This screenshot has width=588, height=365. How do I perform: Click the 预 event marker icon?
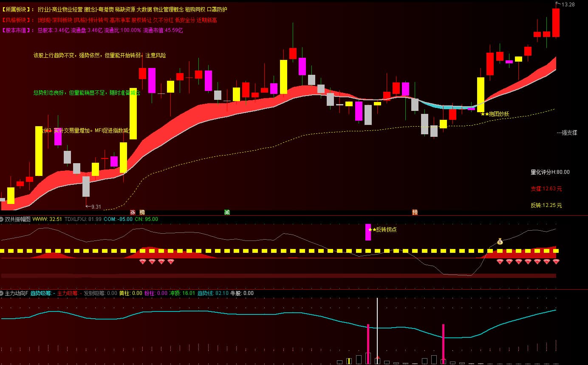[x=415, y=212]
